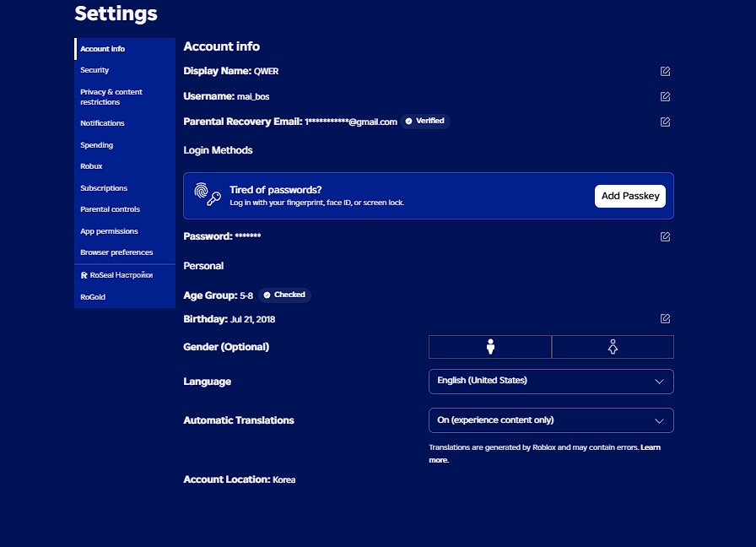Screen dimensions: 756x547
Task: Switch to the Notifications tab
Action: 125,123
